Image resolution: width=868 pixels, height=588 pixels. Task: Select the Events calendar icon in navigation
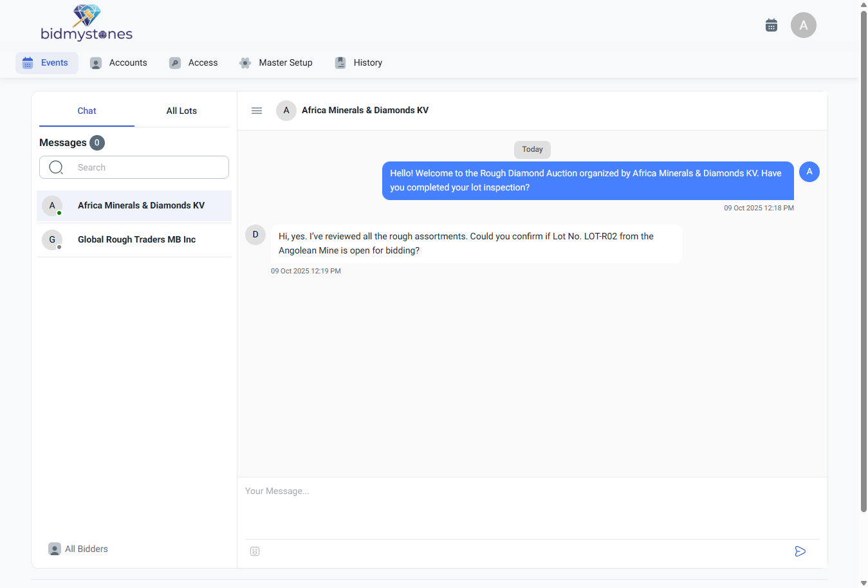pyautogui.click(x=27, y=62)
